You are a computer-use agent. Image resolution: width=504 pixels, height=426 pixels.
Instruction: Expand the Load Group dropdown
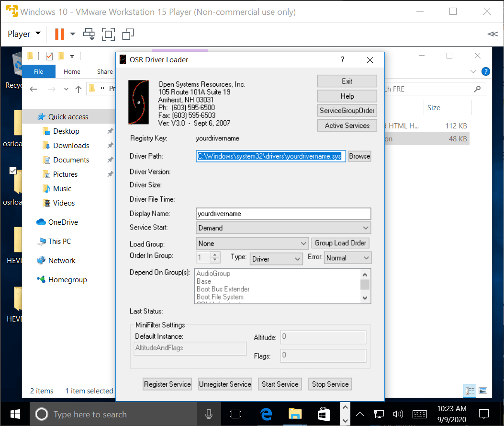point(252,243)
